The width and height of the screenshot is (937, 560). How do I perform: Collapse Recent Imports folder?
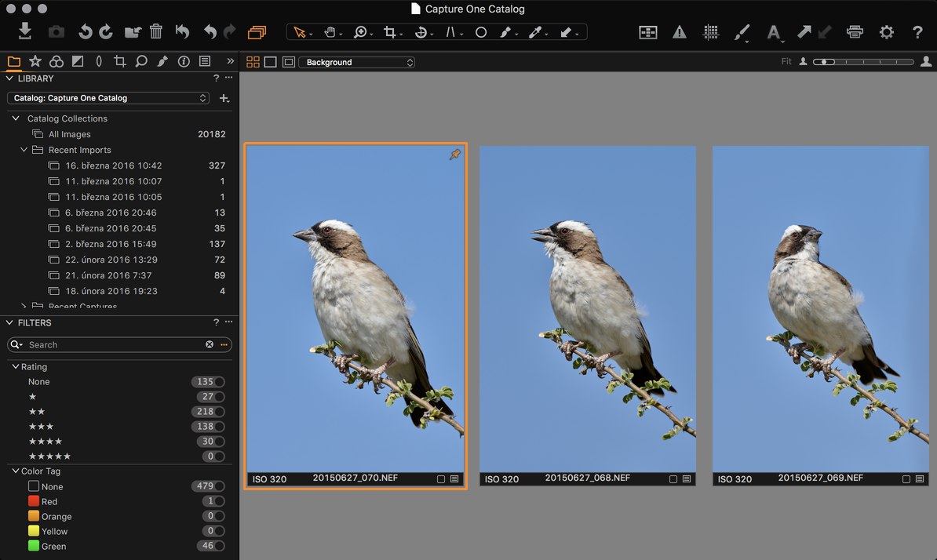[x=24, y=150]
